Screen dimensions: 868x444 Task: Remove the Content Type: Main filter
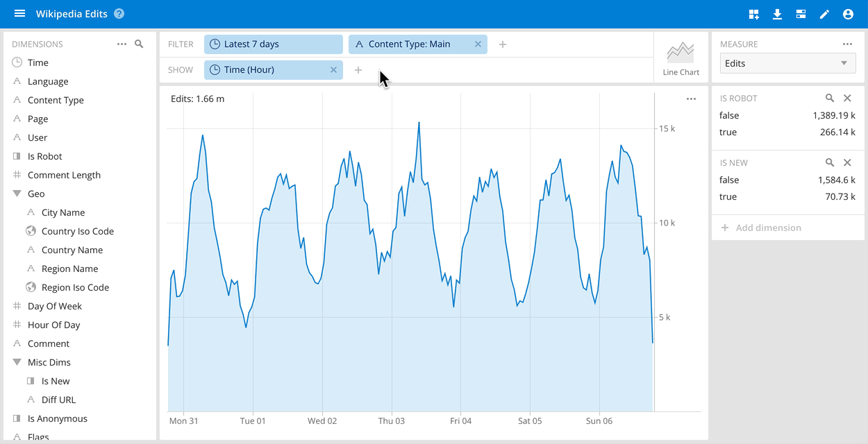coord(478,44)
